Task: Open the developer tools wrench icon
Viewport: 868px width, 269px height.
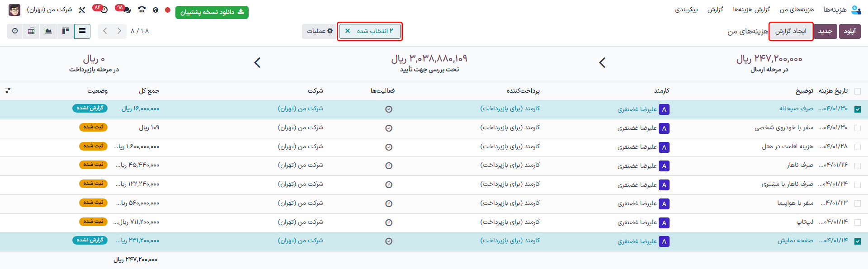Action: (x=82, y=9)
